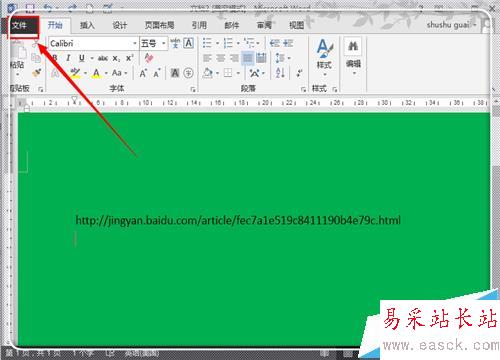Apply the yellow text highlight color
Screen dimensions: 500x360
coord(76,73)
